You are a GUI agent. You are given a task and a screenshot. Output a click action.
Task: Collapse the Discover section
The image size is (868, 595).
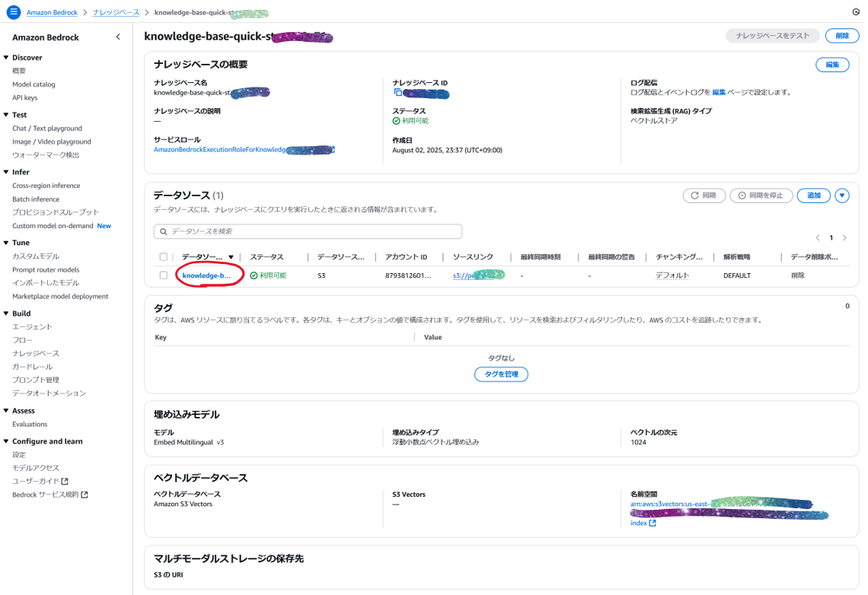(x=6, y=58)
